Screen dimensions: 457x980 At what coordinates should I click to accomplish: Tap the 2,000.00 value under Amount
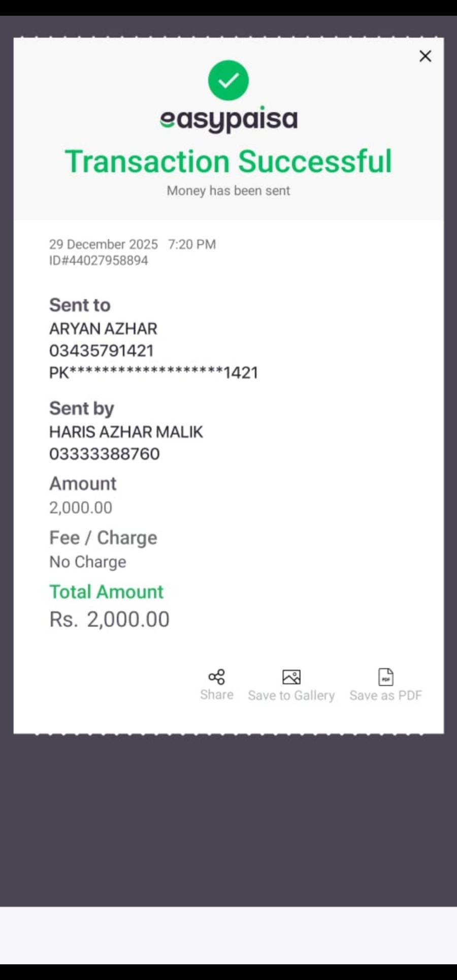(81, 507)
